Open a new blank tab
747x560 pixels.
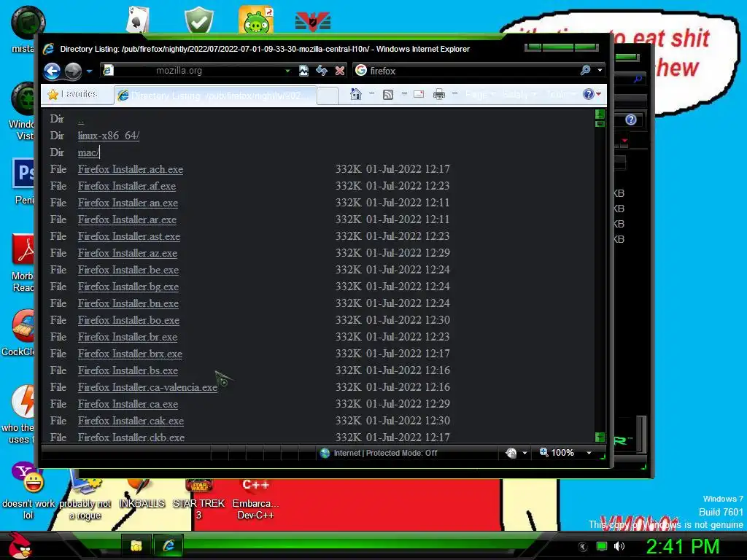point(328,96)
